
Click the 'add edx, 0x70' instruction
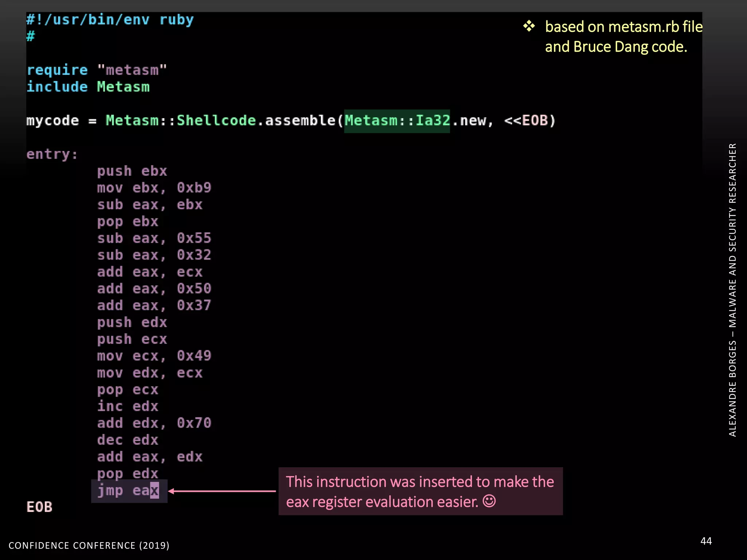click(x=154, y=423)
